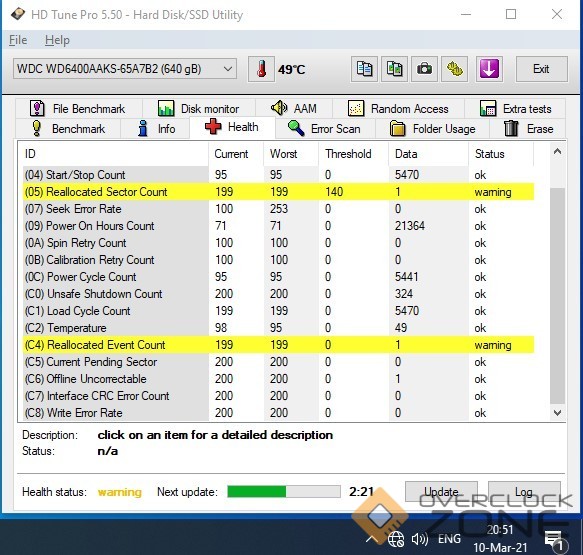
Task: Click the Exit button
Action: point(542,69)
